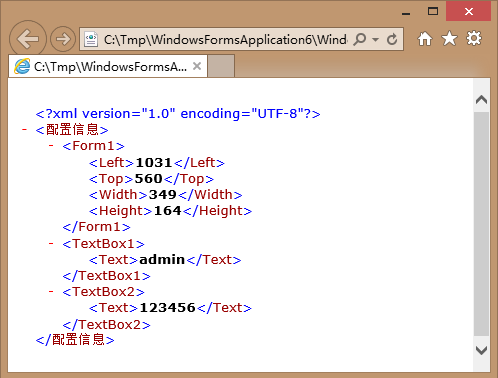Close the current tab with X
Viewport: 498px width, 378px height.
click(x=197, y=66)
